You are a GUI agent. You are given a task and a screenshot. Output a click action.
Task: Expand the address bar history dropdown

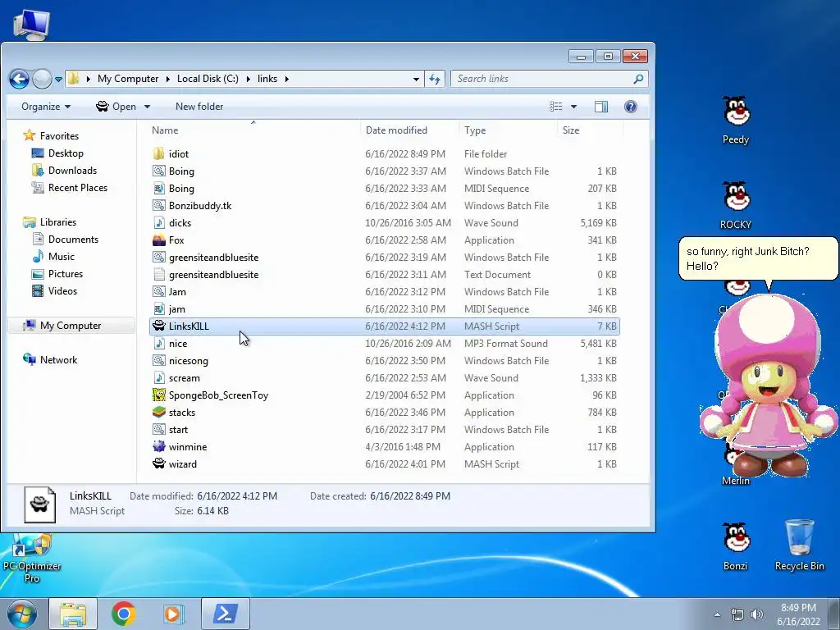coord(416,80)
